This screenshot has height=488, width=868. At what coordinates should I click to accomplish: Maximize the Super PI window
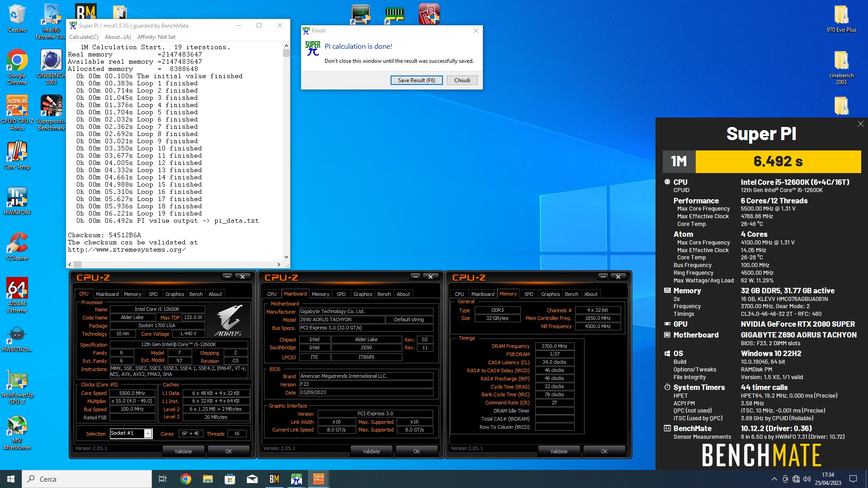point(259,25)
